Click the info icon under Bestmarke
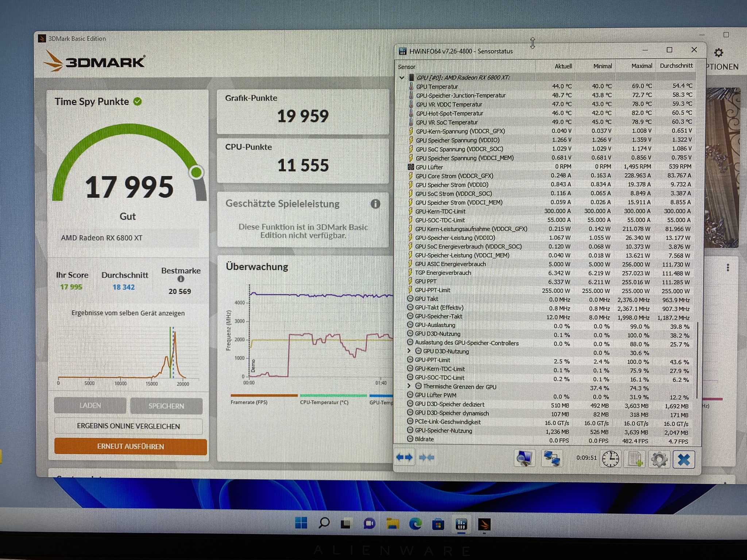The image size is (747, 560). pos(181,279)
